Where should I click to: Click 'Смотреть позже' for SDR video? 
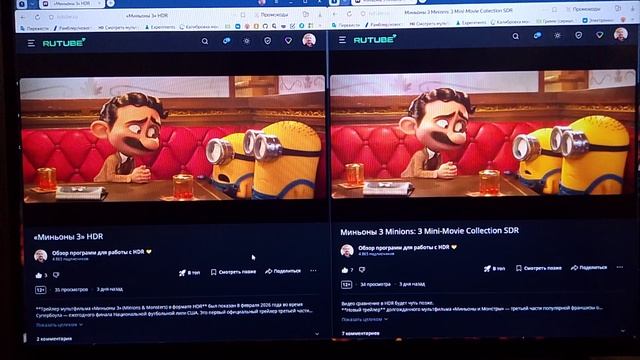point(538,268)
